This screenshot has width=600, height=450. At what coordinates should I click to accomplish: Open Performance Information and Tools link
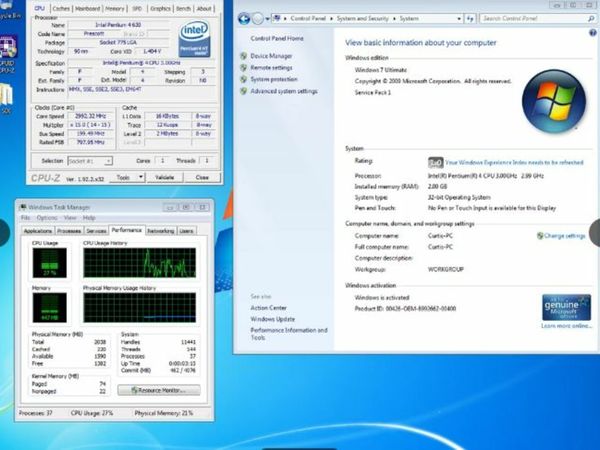(289, 334)
